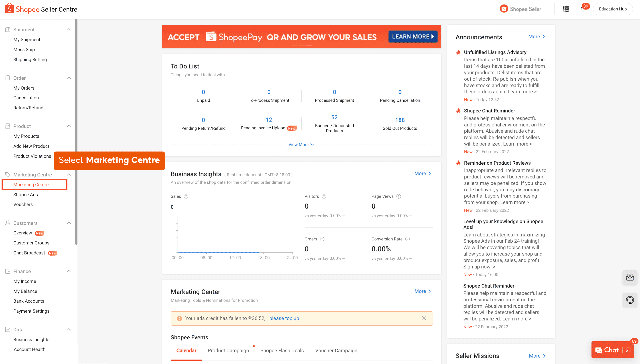Image resolution: width=640 pixels, height=364 pixels.
Task: Click the Marketing Centre tag icon
Action: click(8, 174)
